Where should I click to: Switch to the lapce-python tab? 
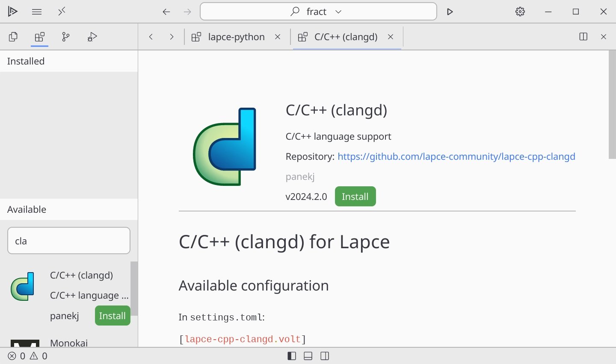point(236,37)
